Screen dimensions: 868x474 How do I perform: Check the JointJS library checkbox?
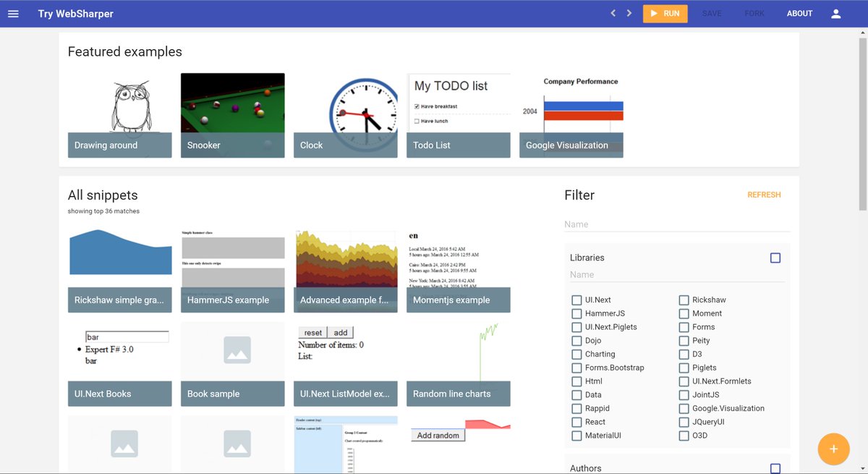coord(684,395)
